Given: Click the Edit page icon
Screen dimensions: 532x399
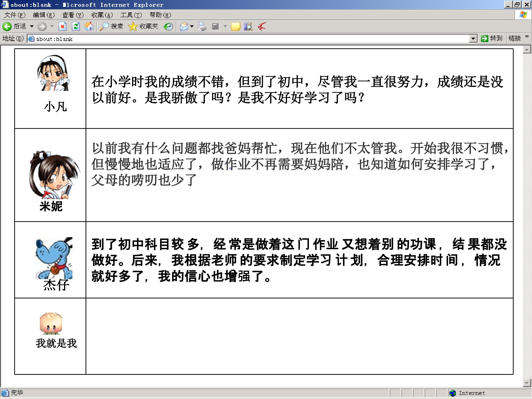Looking at the screenshot, I should pyautogui.click(x=216, y=26).
